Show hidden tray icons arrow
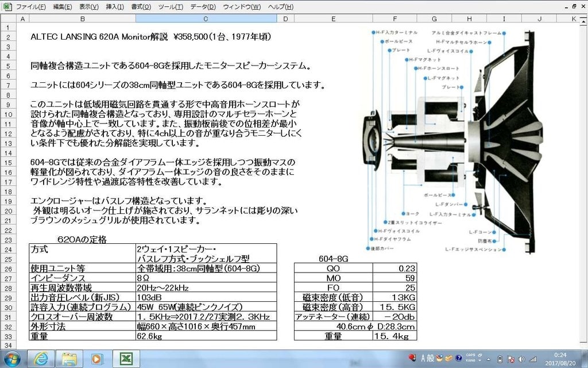 click(x=490, y=359)
